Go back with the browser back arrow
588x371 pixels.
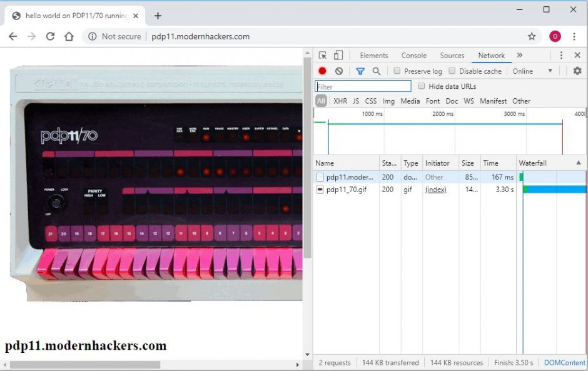13,36
